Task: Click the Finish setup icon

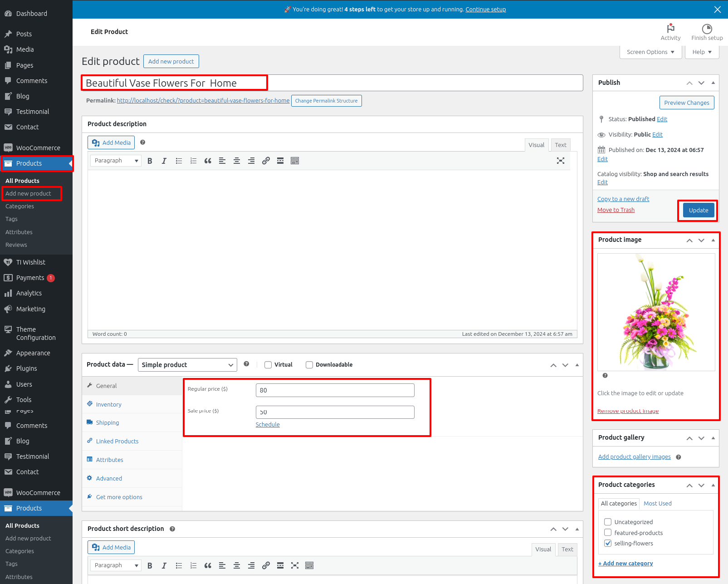Action: pyautogui.click(x=707, y=29)
